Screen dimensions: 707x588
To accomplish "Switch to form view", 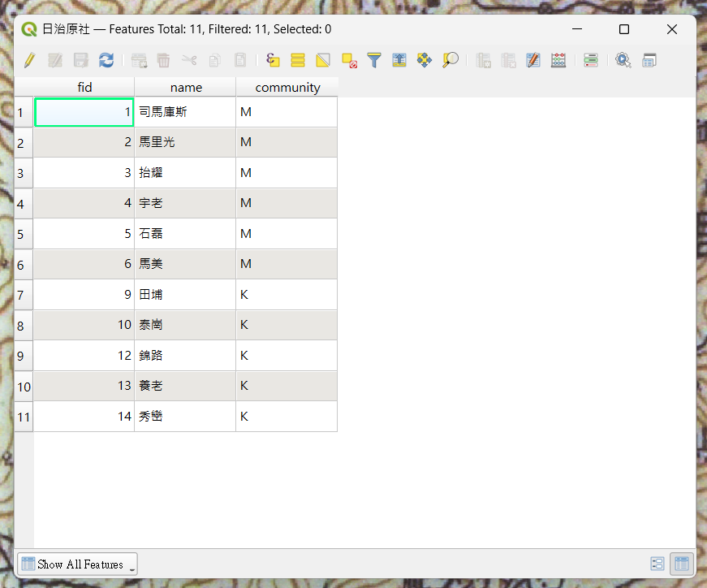I will point(657,564).
